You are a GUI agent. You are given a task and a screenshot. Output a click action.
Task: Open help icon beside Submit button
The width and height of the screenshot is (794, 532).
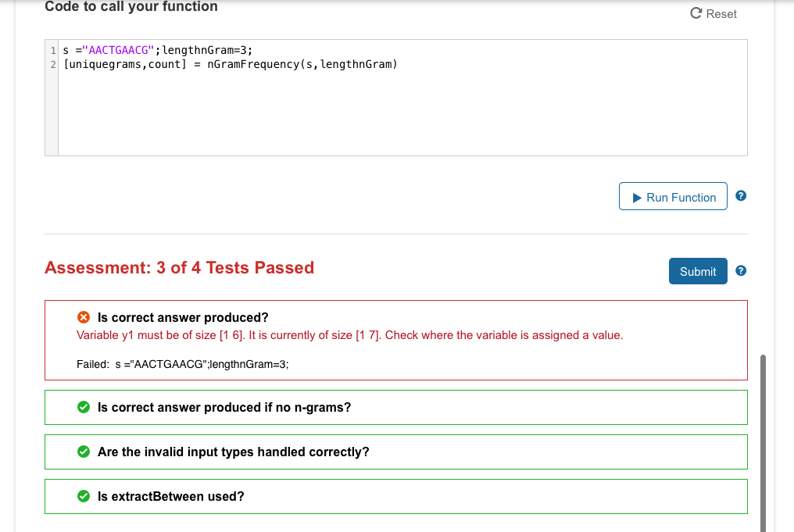(x=741, y=271)
